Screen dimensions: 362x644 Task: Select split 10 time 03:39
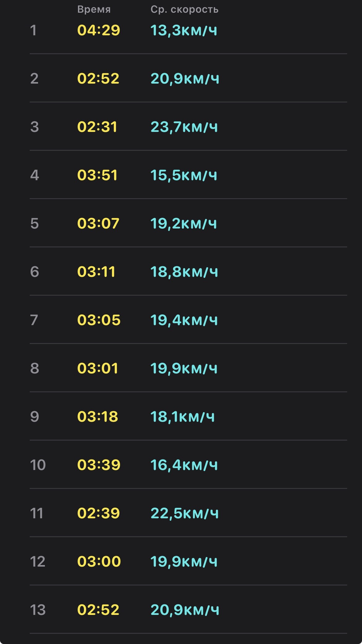pyautogui.click(x=99, y=465)
